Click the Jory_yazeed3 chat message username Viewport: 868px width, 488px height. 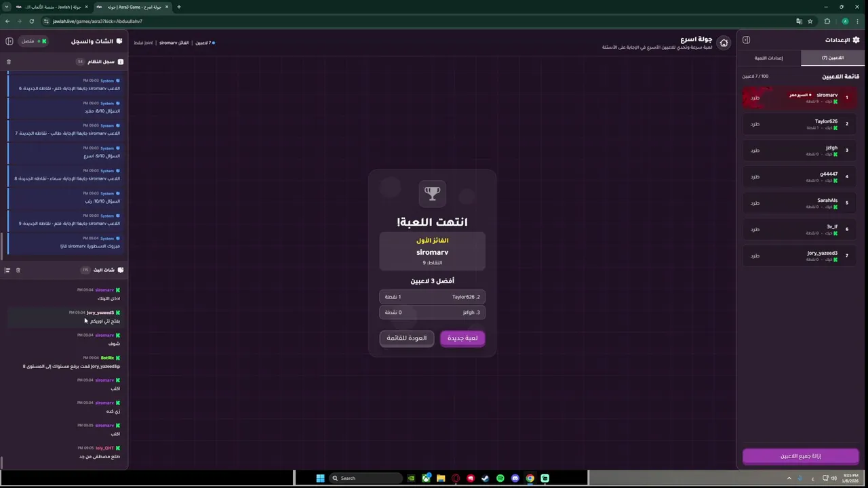[100, 312]
